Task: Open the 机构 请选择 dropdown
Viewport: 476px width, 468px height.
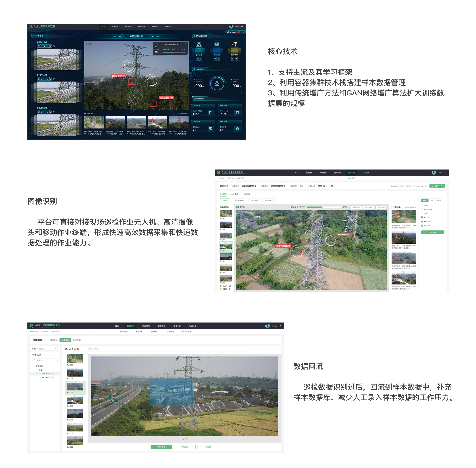Action: [47, 349]
